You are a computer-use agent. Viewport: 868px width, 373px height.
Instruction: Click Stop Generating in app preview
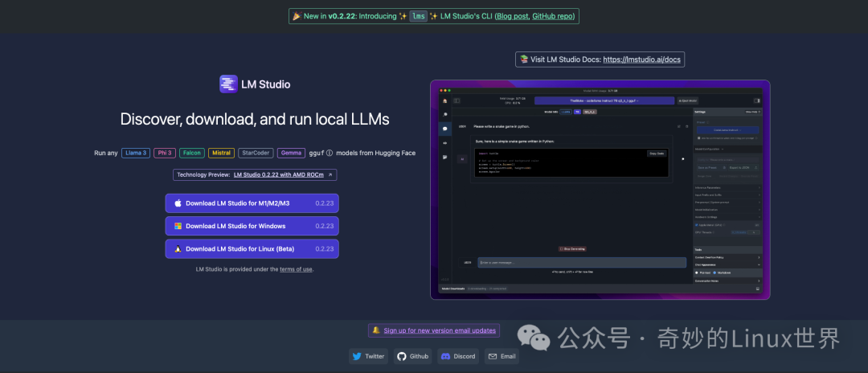click(572, 249)
